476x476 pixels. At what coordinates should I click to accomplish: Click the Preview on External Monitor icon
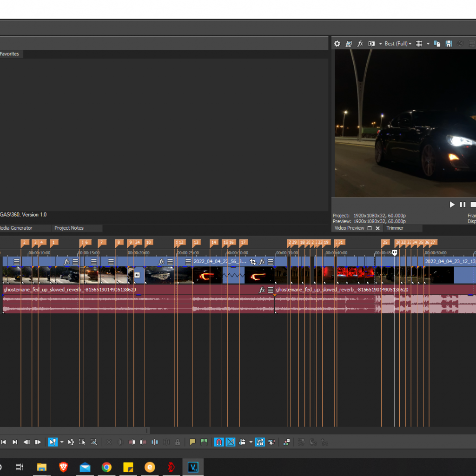pos(349,44)
